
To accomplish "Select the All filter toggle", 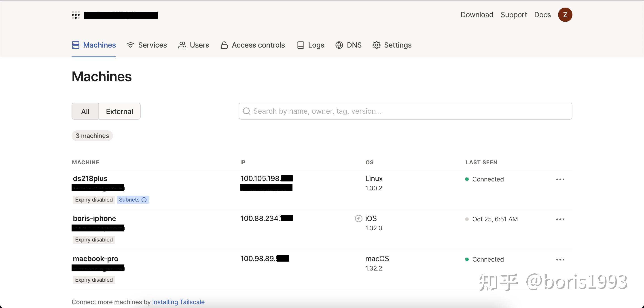I will 85,111.
